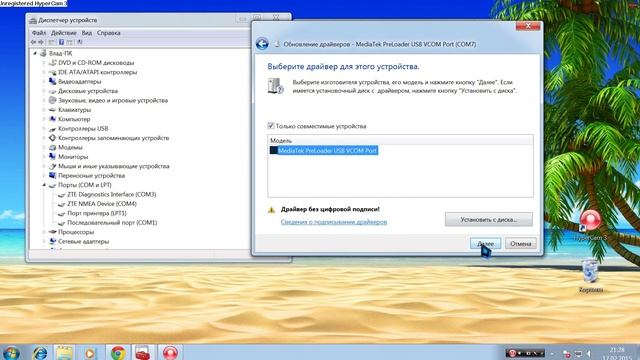Launch Internet Explorer from the taskbar
Image resolution: width=640 pixels, height=360 pixels.
coord(40,353)
